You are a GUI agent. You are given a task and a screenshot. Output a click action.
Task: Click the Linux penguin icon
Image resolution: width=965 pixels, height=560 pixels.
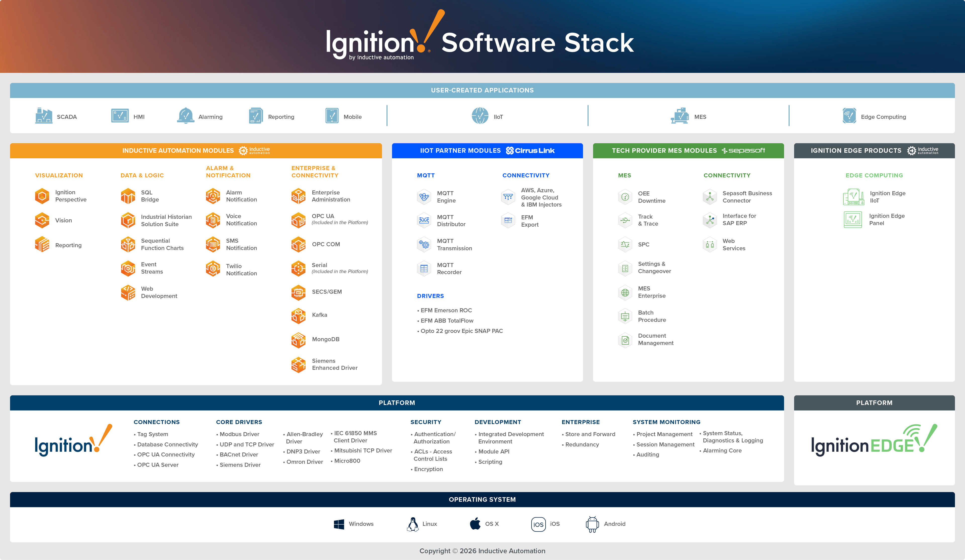(x=412, y=524)
